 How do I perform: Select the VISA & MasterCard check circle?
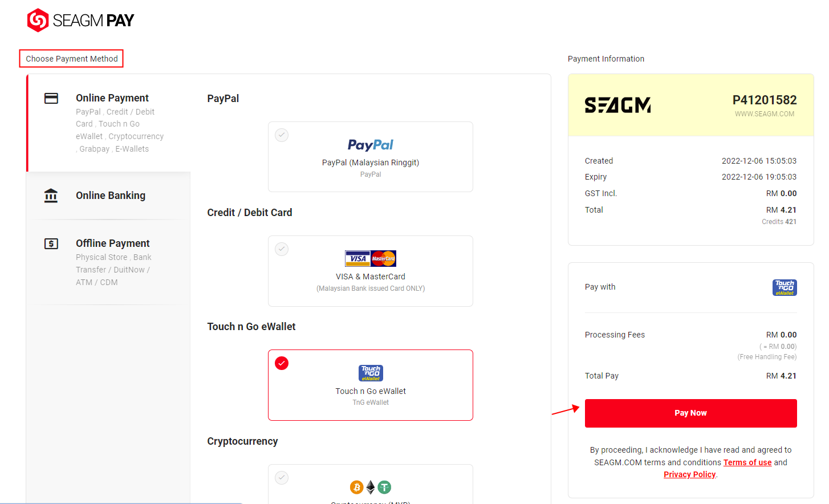tap(282, 249)
